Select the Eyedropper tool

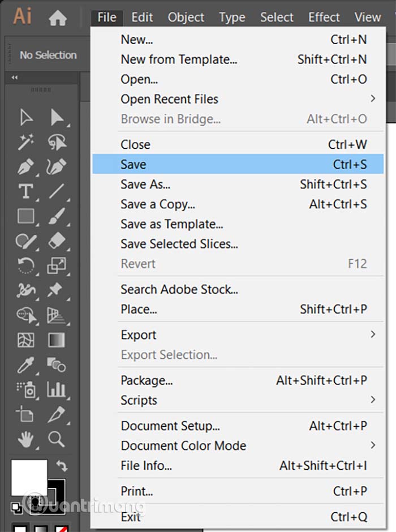pyautogui.click(x=26, y=364)
